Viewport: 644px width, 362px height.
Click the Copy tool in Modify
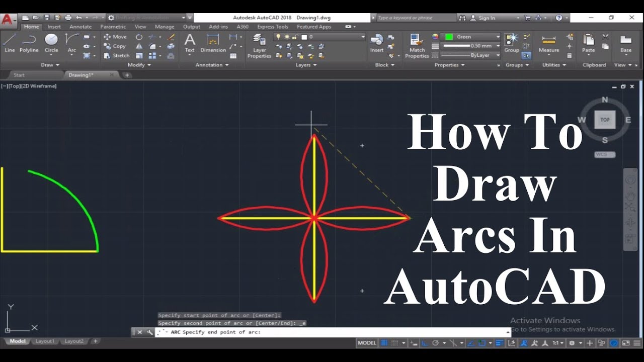115,46
